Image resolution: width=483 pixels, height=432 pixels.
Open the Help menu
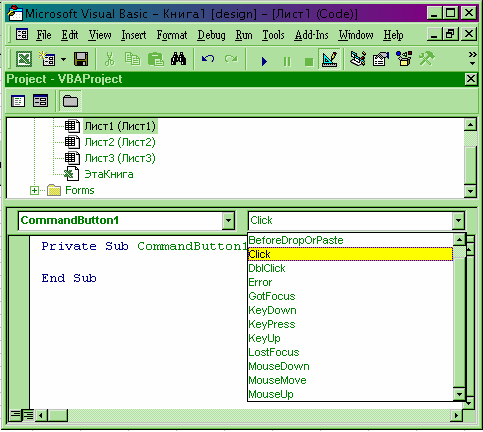tap(393, 35)
